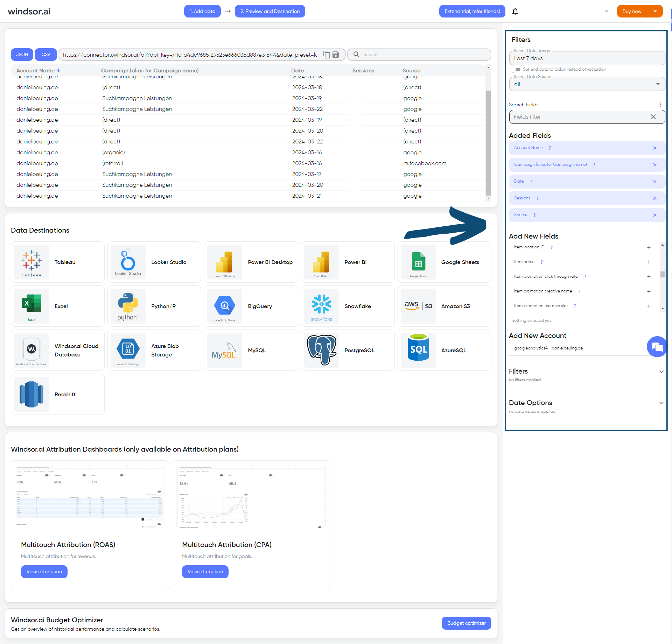This screenshot has height=644, width=672.
Task: Select Power BI Web destination icon
Action: pos(321,262)
